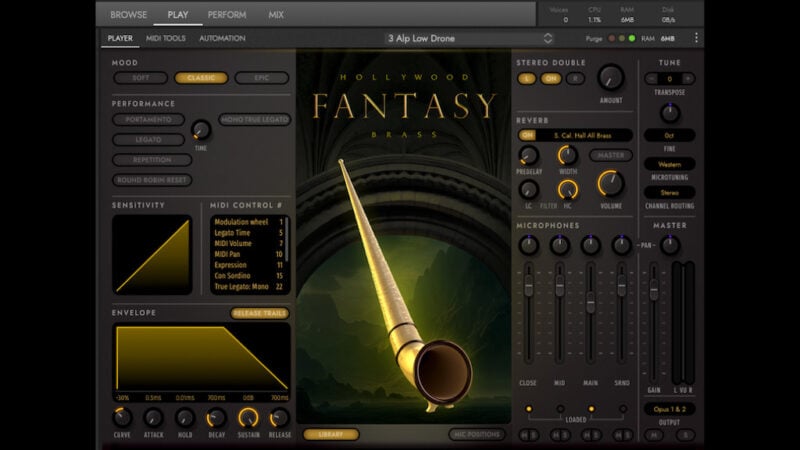
Task: Enable the Legato performance toggle
Action: (150, 140)
